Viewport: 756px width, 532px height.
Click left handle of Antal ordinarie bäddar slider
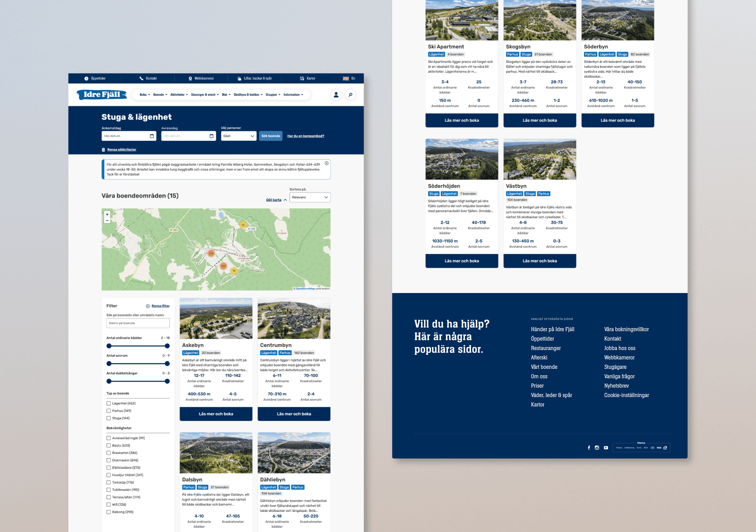point(109,346)
